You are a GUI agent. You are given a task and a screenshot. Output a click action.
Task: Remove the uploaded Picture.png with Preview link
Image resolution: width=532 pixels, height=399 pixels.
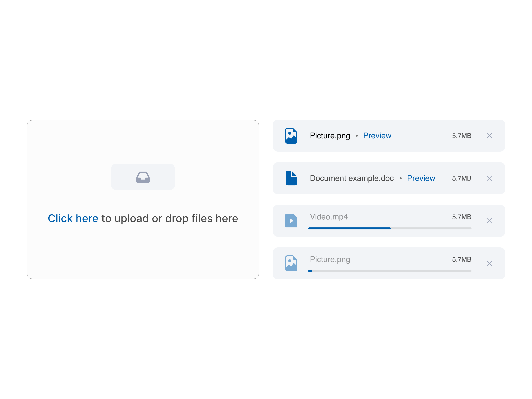tap(489, 136)
